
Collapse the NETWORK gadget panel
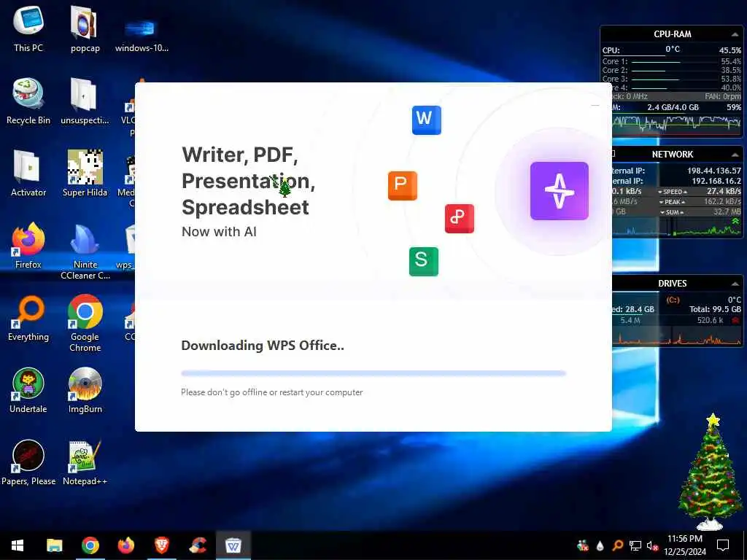[x=735, y=155]
